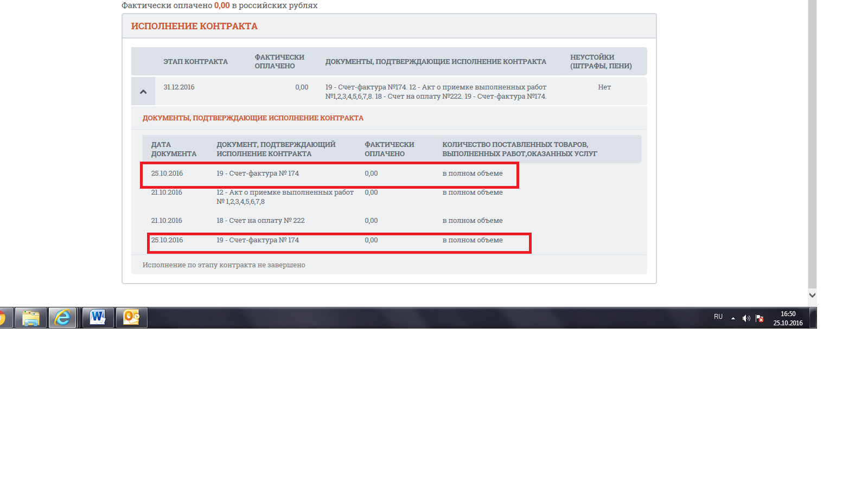Image resolution: width=868 pixels, height=488 pixels.
Task: Collapse the 31.12.2016 contract stage chevron
Action: click(x=143, y=92)
